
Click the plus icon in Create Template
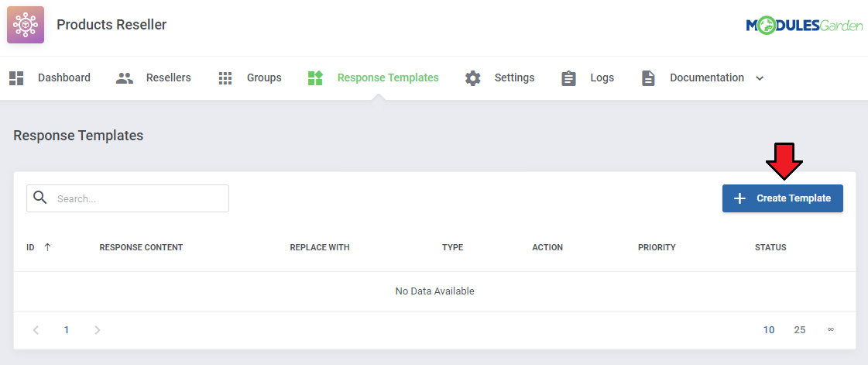tap(739, 198)
